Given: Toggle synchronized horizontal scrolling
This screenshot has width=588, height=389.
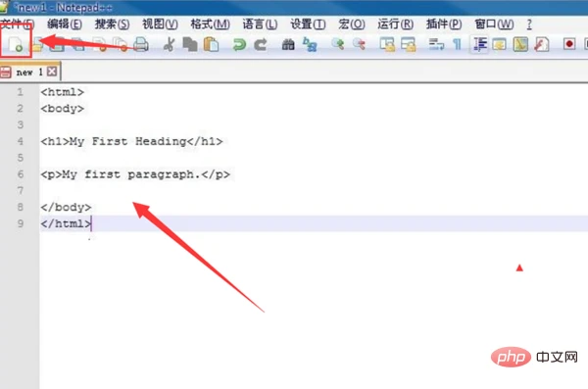Looking at the screenshot, I should 408,45.
